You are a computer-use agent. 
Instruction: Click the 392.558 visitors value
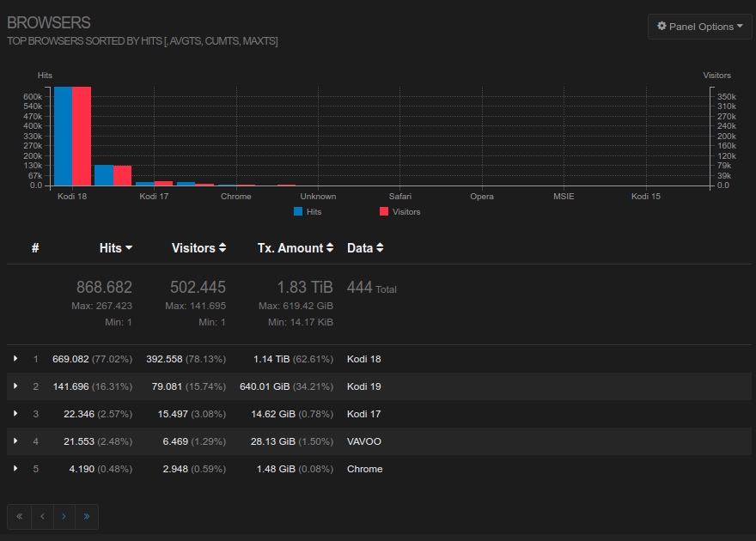tap(164, 359)
